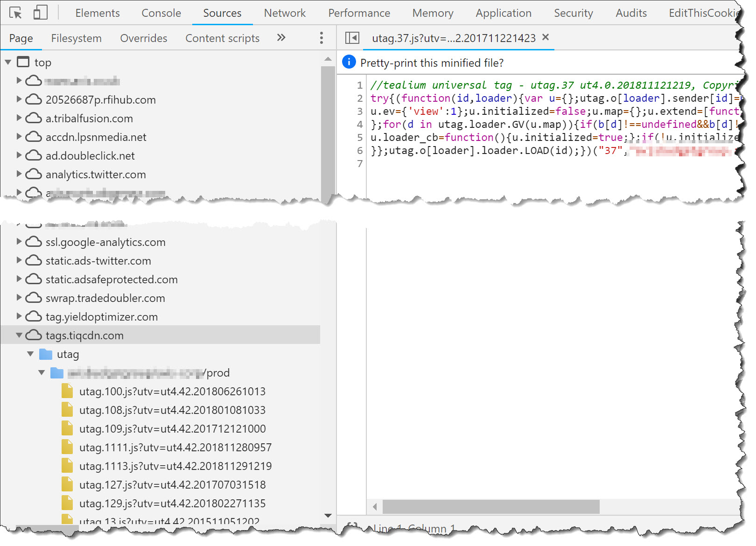Click the cloud icon for swrap.tradedoubler.com
Screen dimensions: 756x546
[34, 298]
